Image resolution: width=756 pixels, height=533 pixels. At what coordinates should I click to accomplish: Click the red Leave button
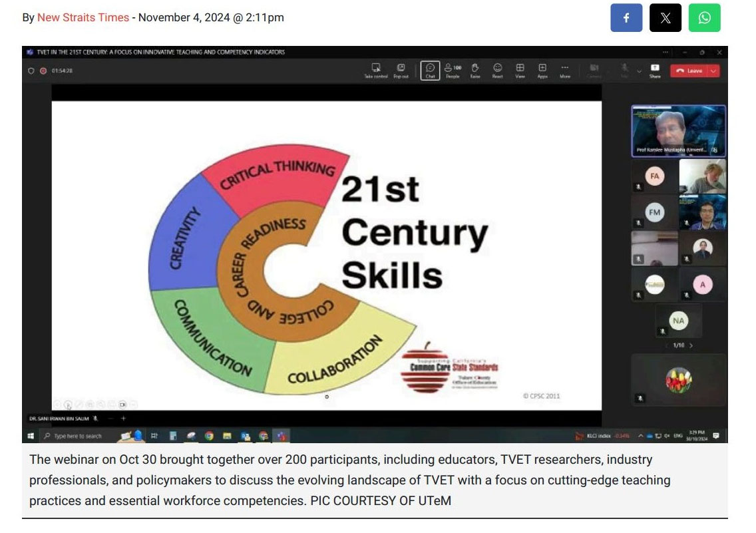click(689, 71)
